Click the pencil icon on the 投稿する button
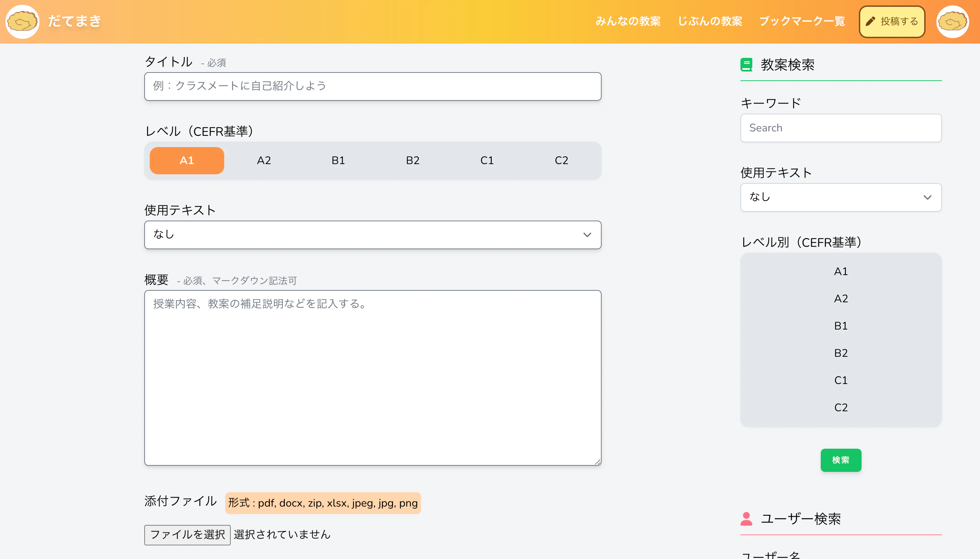Image resolution: width=980 pixels, height=559 pixels. click(870, 21)
